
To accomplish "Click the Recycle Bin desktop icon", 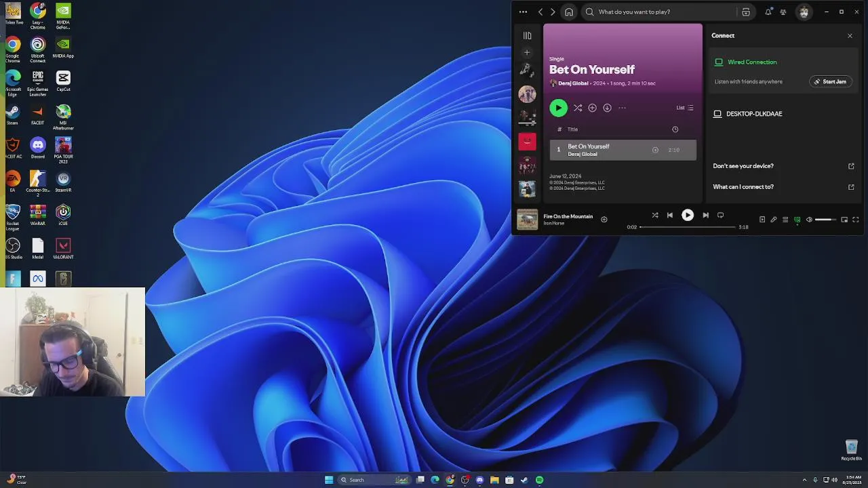I will (x=852, y=450).
